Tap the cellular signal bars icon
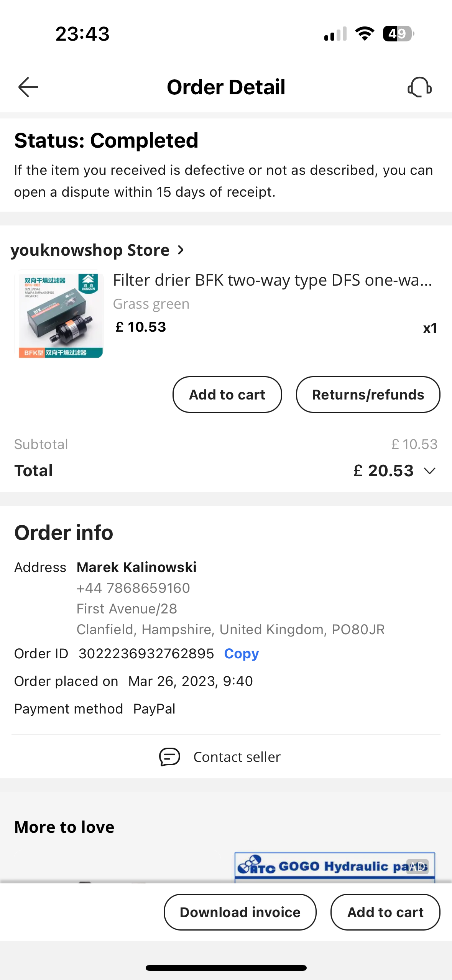The height and width of the screenshot is (980, 452). (335, 34)
